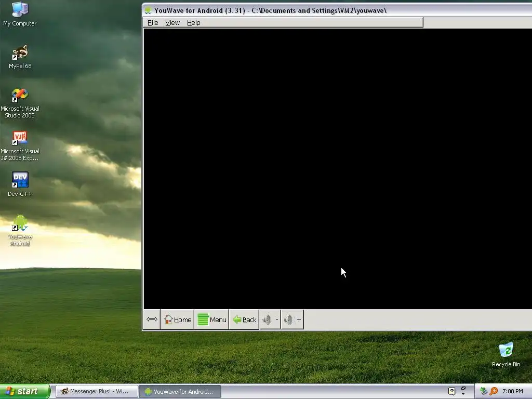Lower the volume with speaker minus button
The height and width of the screenshot is (399, 532).
(x=270, y=320)
